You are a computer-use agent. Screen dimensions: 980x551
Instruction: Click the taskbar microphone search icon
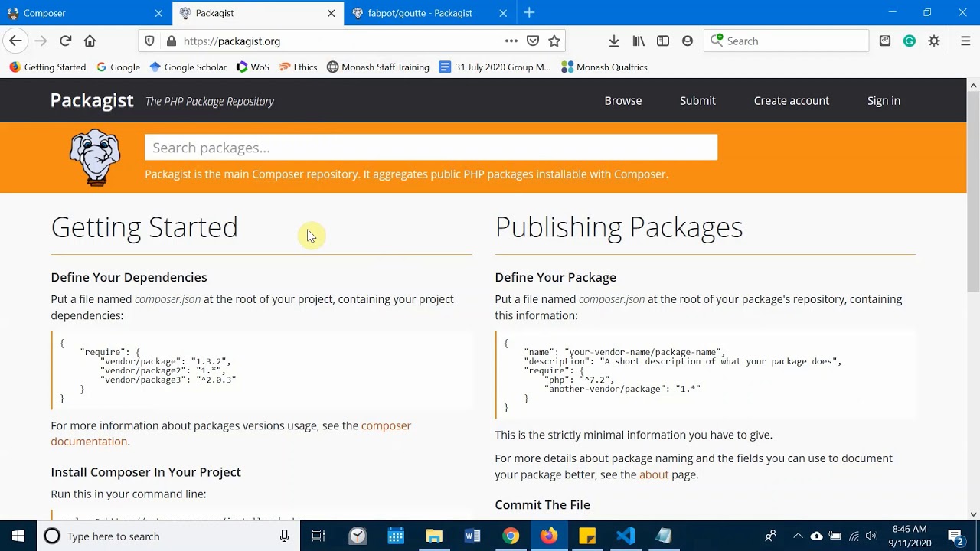pos(284,536)
